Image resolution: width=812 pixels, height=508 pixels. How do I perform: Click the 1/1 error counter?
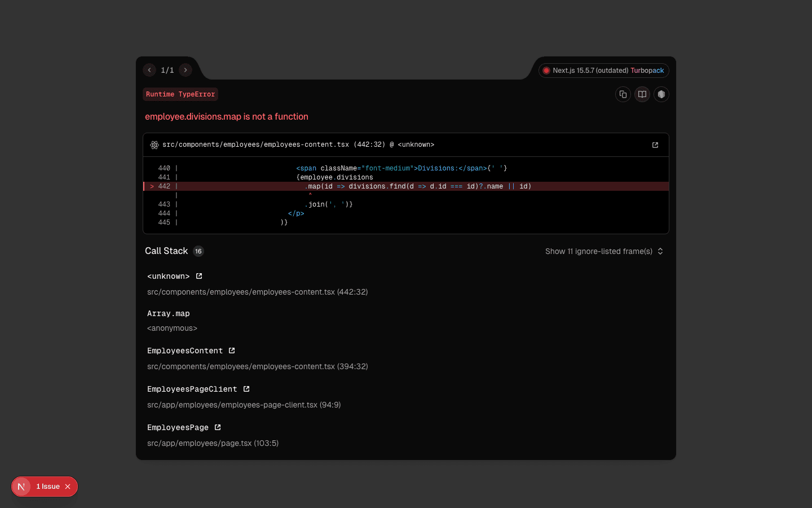point(167,70)
